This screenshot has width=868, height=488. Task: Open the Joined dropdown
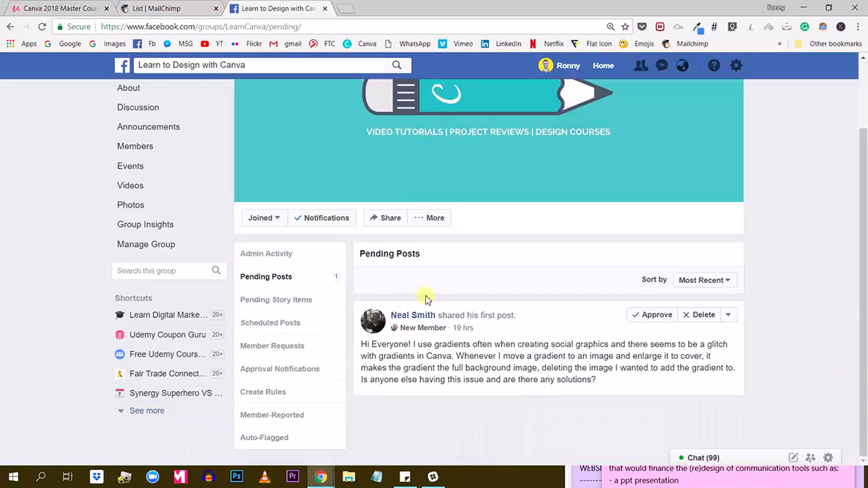click(264, 218)
